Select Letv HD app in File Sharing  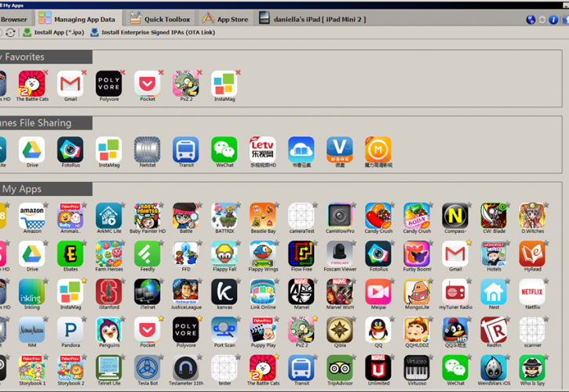[x=263, y=150]
